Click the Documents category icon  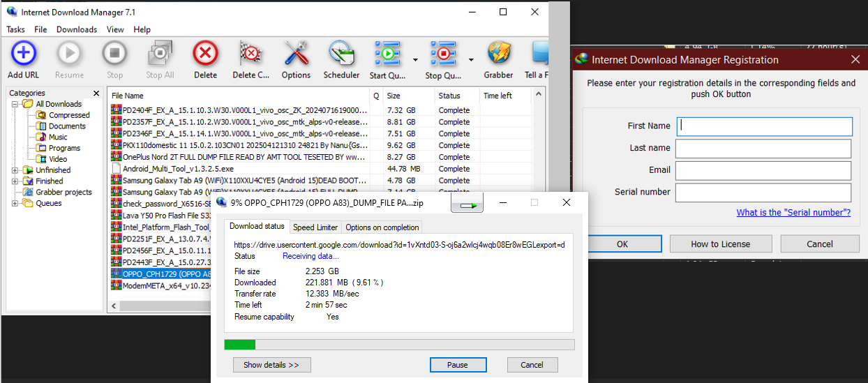(42, 126)
